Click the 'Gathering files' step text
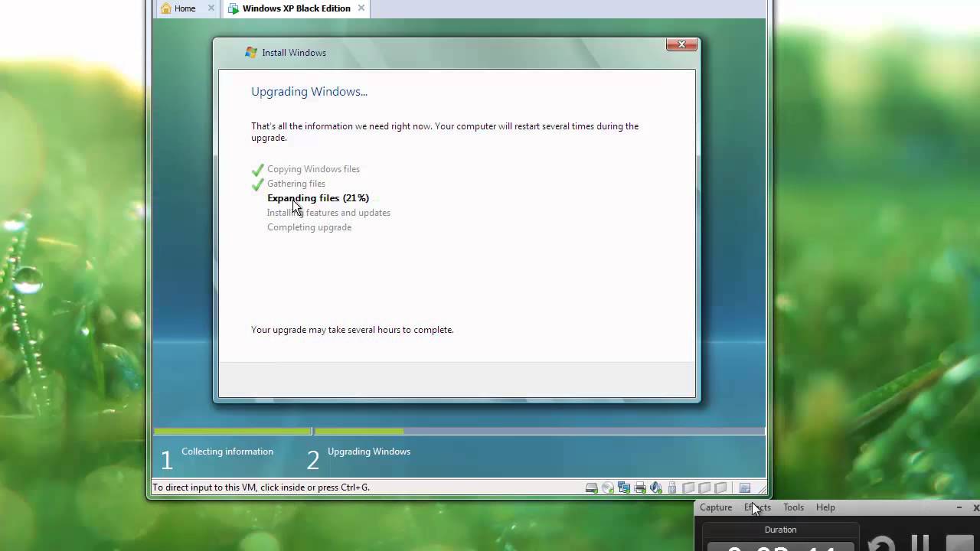This screenshot has height=551, width=980. pos(296,184)
